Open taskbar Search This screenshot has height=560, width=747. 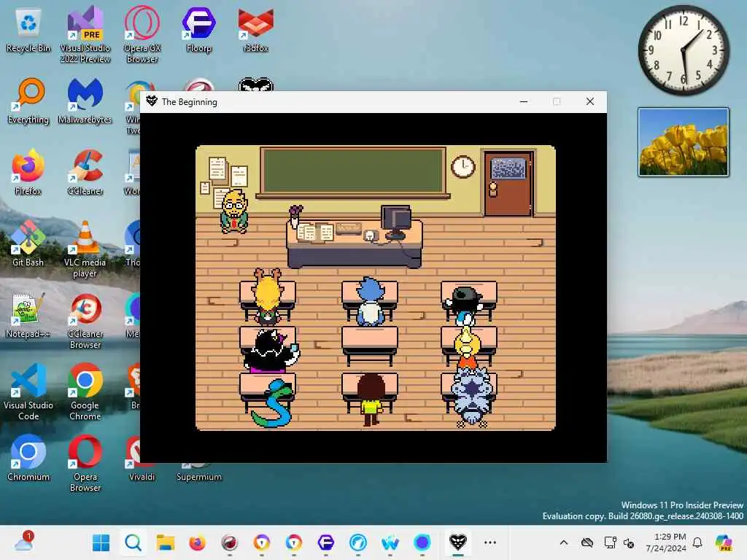click(x=133, y=542)
